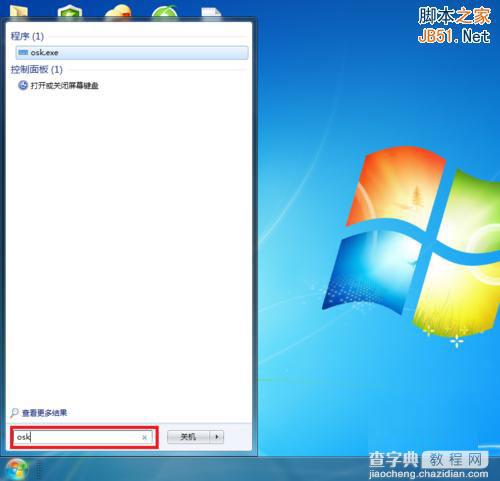The height and width of the screenshot is (481, 500).
Task: Click the Ease of Access icon beside 打开或关闭屏幕键盘
Action: pyautogui.click(x=23, y=85)
